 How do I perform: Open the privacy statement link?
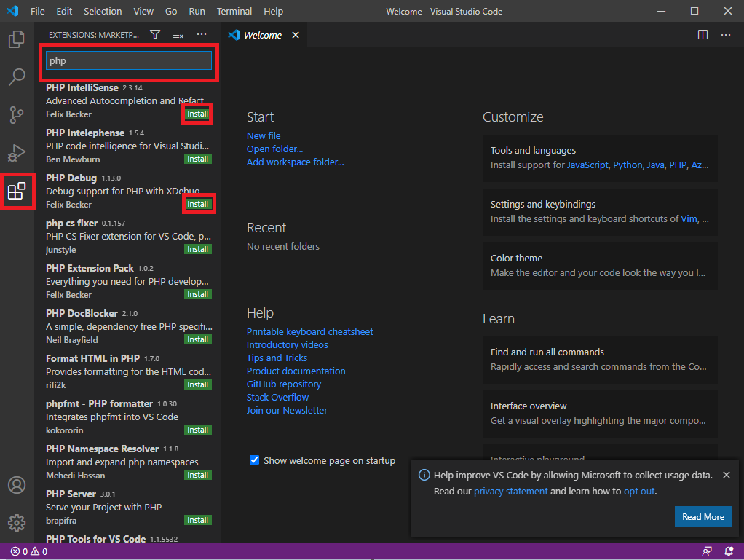tap(510, 492)
